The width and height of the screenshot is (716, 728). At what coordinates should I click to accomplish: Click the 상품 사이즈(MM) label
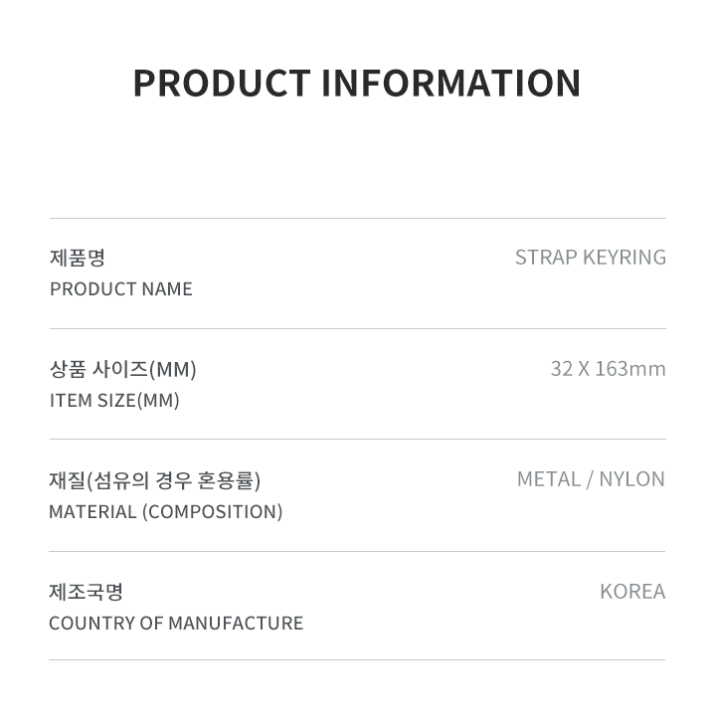pyautogui.click(x=123, y=370)
